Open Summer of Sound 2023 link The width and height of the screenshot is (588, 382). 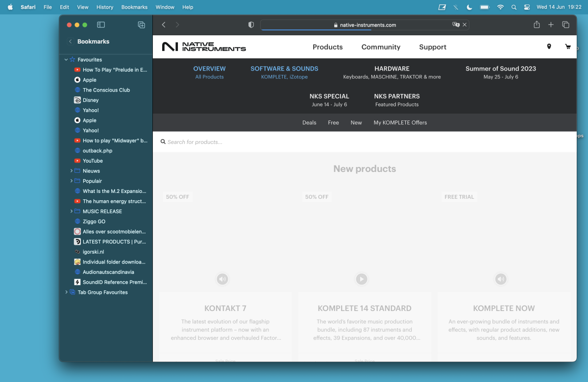click(501, 72)
